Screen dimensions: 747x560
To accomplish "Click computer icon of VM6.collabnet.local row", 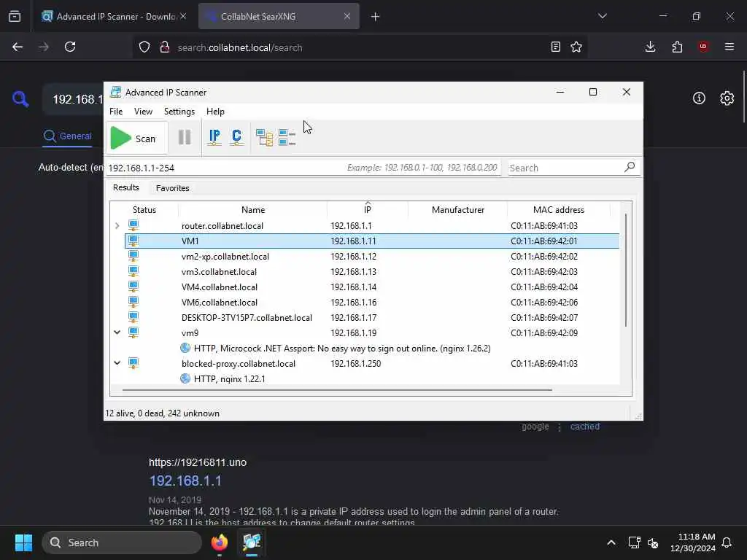I will coord(133,301).
